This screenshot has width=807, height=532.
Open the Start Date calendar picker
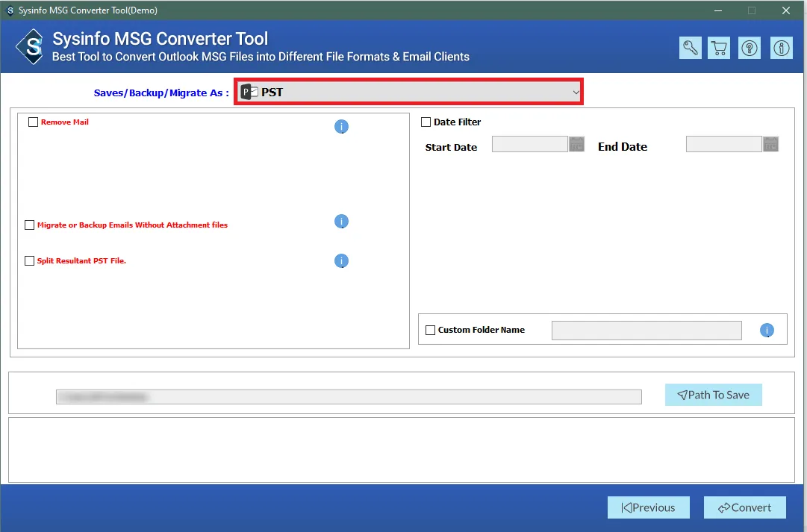tap(576, 145)
